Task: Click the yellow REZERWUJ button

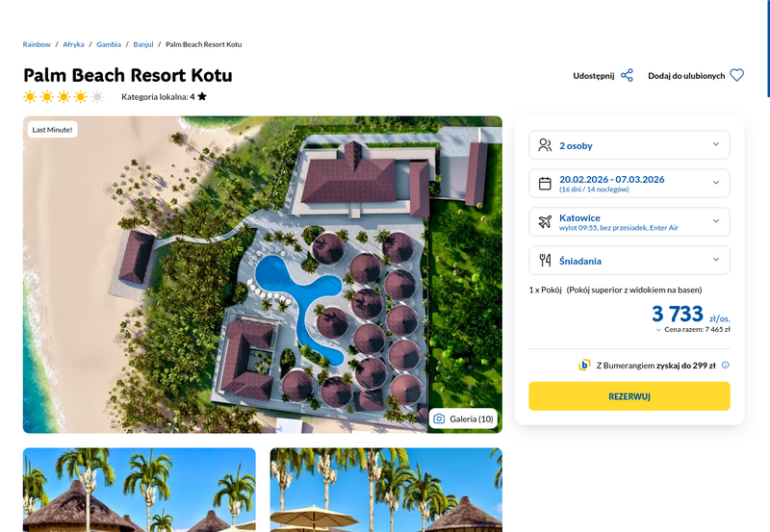Action: 629,396
